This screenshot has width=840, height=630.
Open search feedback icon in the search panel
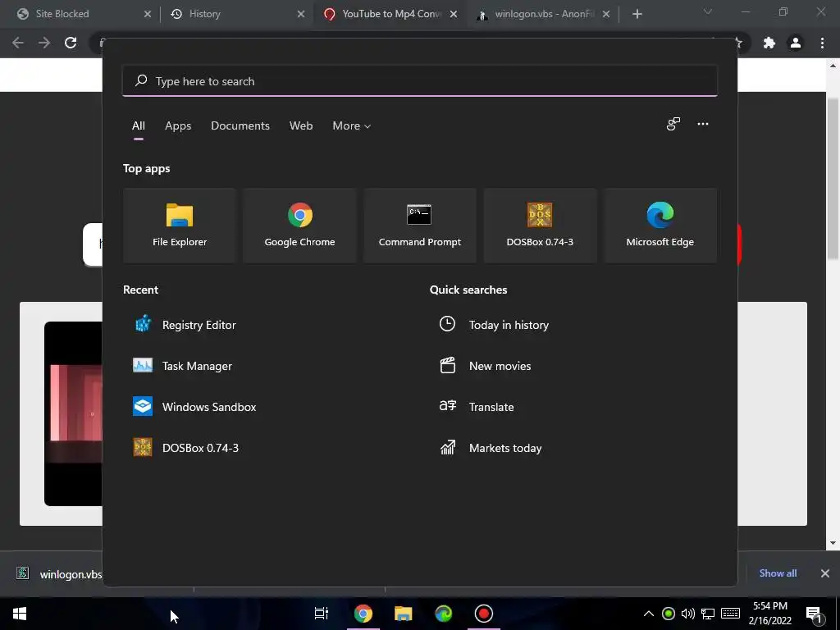(x=673, y=125)
